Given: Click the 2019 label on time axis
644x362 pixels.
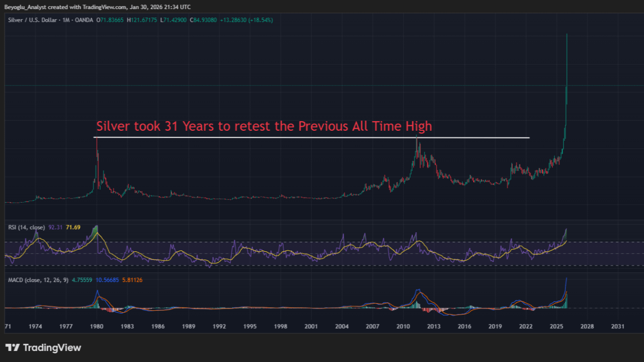Looking at the screenshot, I should 495,326.
